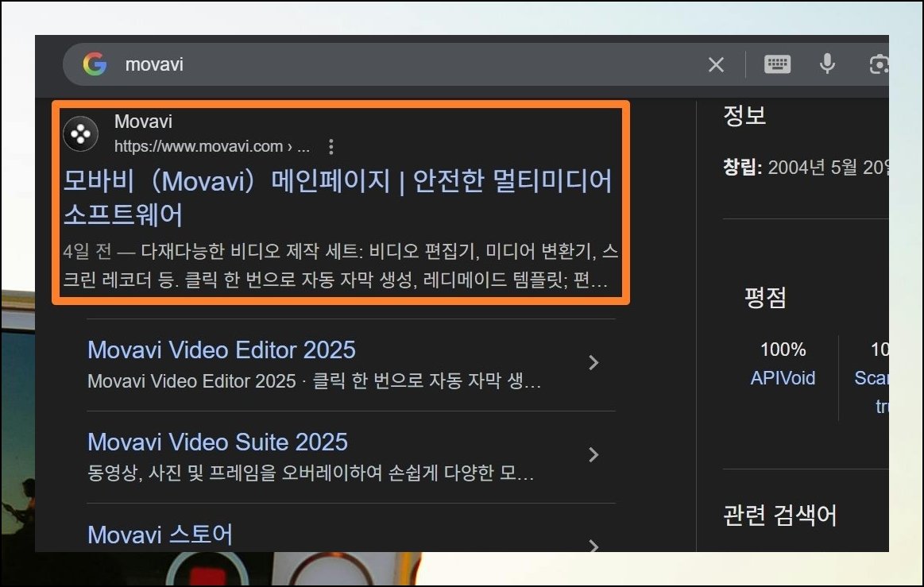Click the 정보 heading in side panel
Image resolution: width=924 pixels, height=587 pixels.
pyautogui.click(x=744, y=115)
